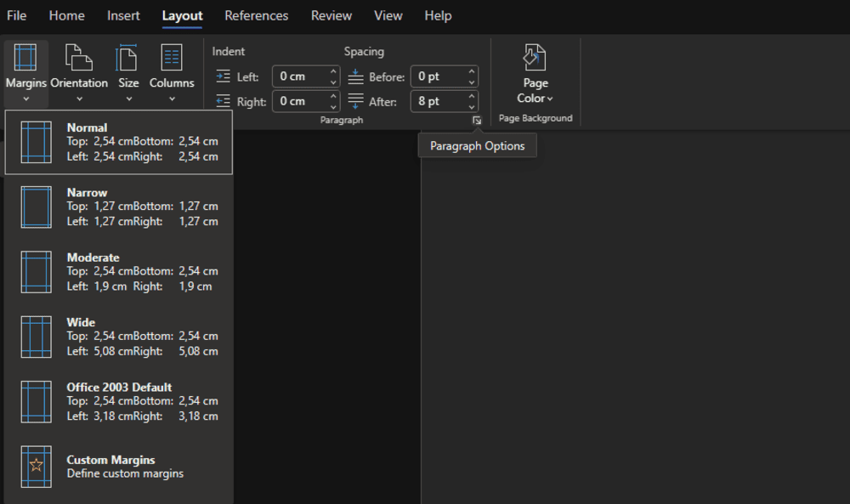Screen dimensions: 850x504
Task: Switch to the References tab
Action: [x=257, y=15]
